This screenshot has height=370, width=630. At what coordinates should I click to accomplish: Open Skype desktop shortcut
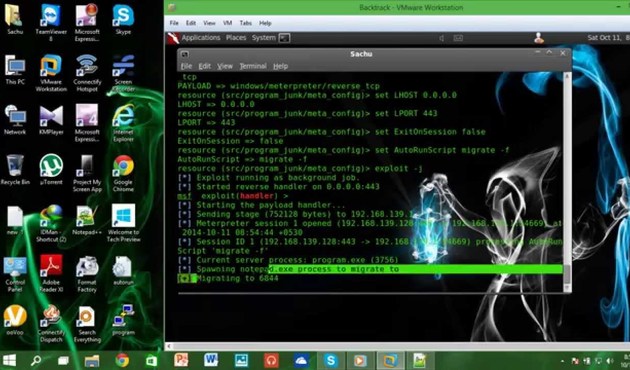(123, 19)
